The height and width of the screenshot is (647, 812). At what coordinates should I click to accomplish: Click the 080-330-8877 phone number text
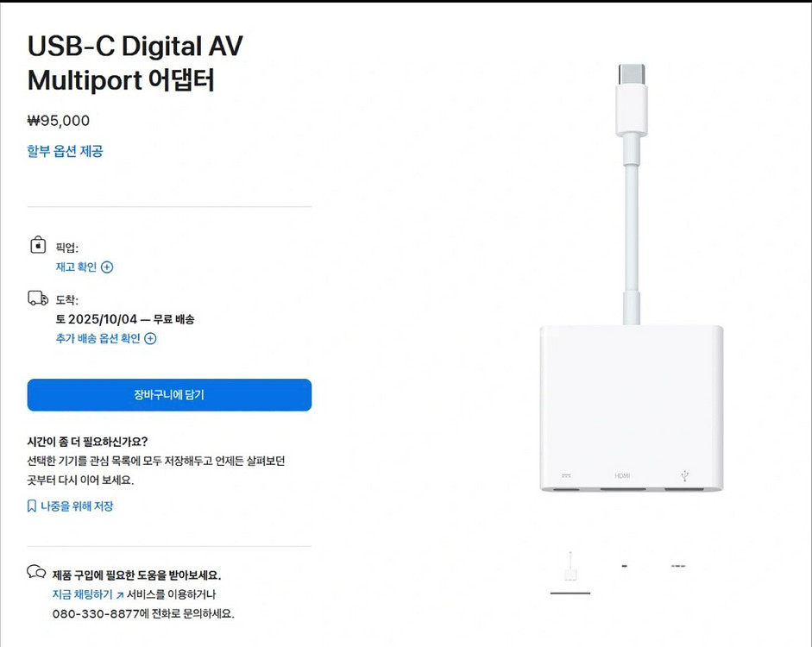(96, 614)
